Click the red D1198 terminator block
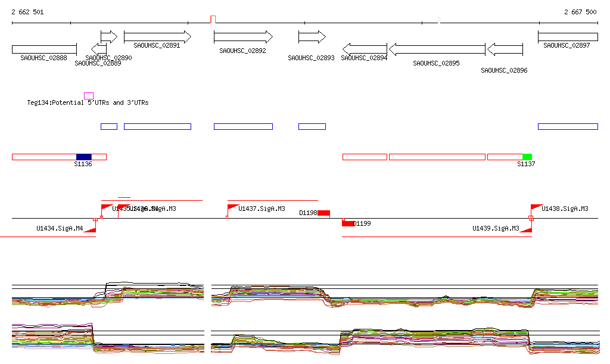 (x=323, y=213)
